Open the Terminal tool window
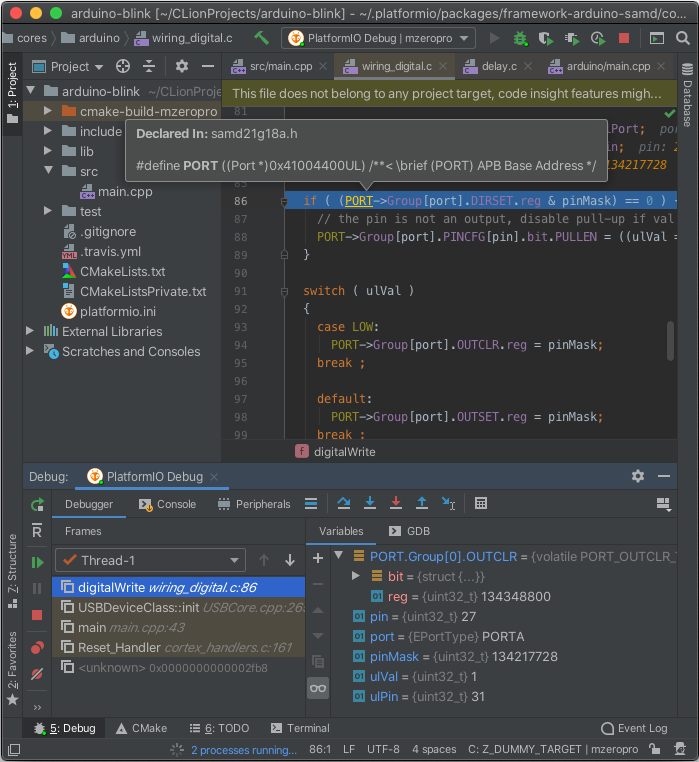Screen dimensions: 699x762 pyautogui.click(x=300, y=728)
